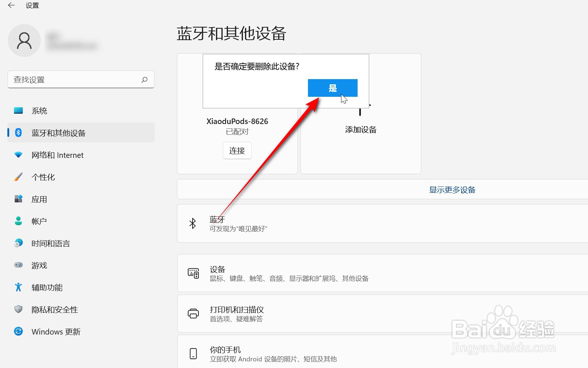Click 添加设备 to add a device
588x368 pixels.
[x=360, y=129]
